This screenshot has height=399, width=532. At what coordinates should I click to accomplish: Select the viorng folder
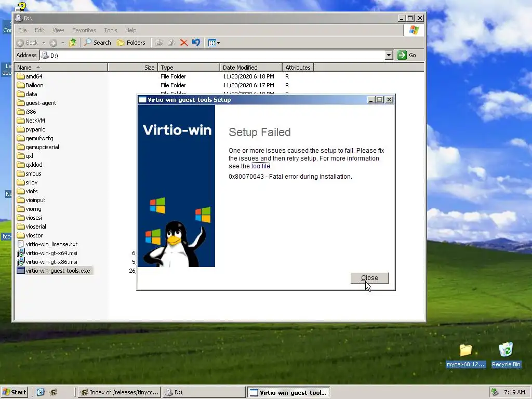pyautogui.click(x=29, y=209)
